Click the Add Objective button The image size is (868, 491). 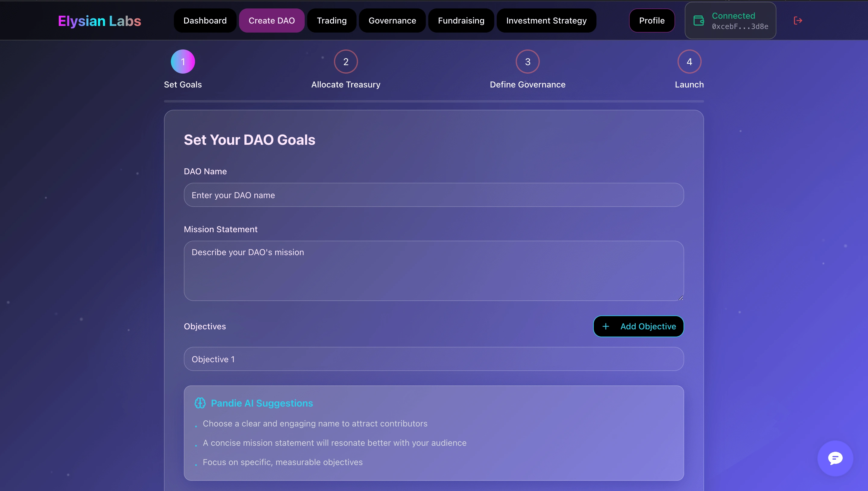(x=638, y=326)
